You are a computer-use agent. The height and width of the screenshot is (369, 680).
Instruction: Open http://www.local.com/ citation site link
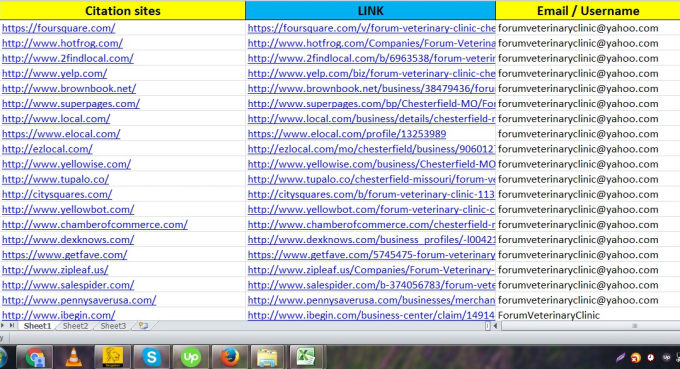(56, 119)
